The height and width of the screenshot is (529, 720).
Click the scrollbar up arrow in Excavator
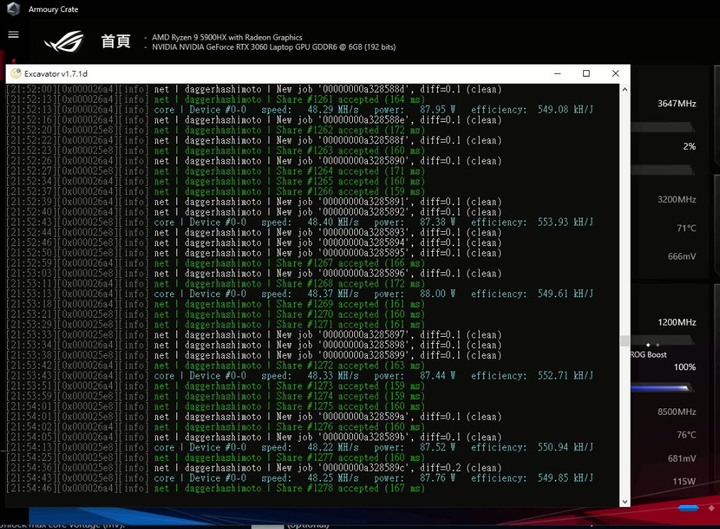coord(624,90)
